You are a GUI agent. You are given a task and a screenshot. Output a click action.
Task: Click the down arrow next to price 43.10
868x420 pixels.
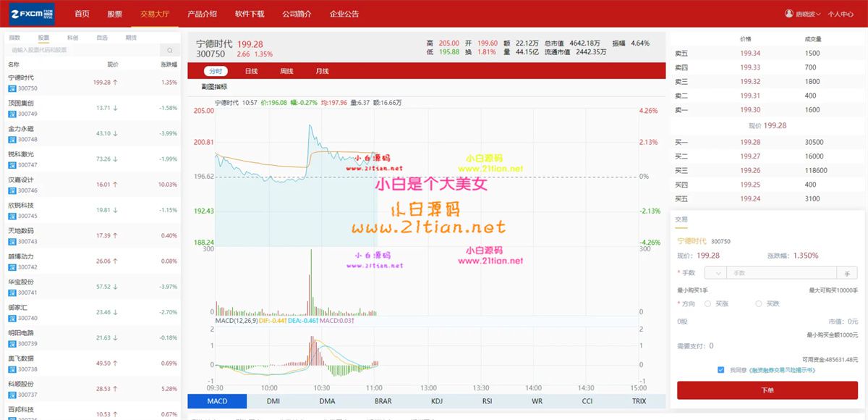coord(115,133)
